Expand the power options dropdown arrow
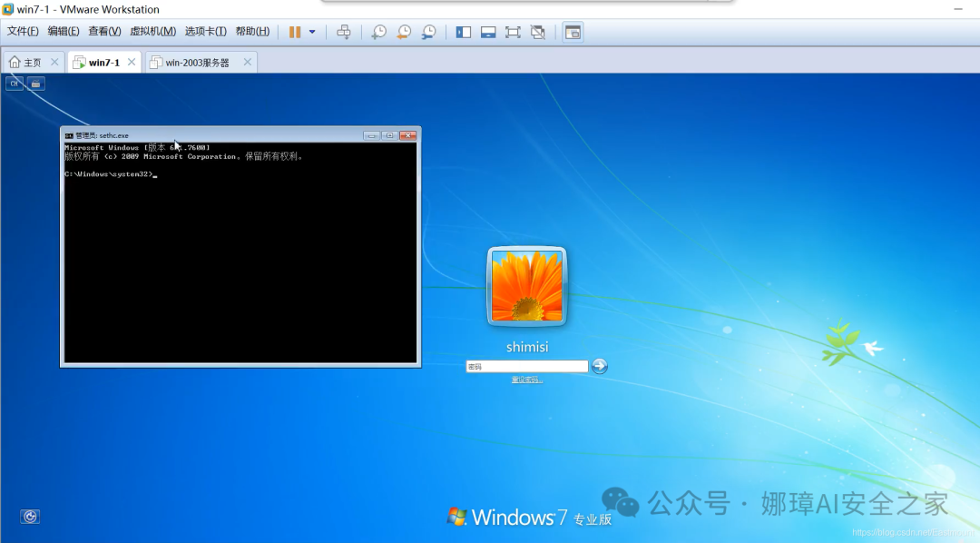 312,32
